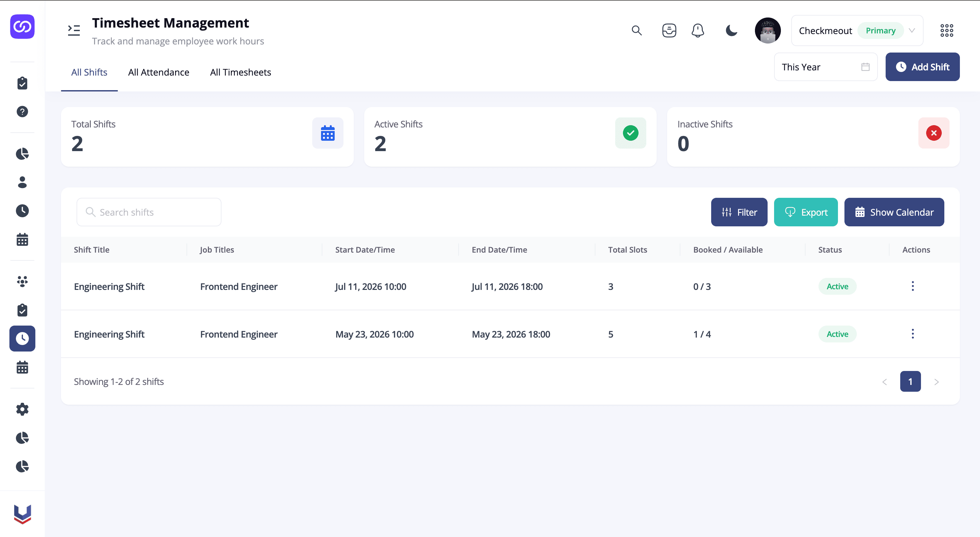980x537 pixels.
Task: Toggle the sidebar collapse icon
Action: pos(74,30)
